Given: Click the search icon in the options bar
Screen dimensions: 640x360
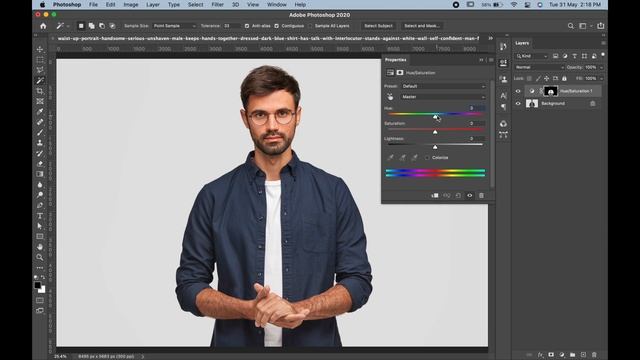Looking at the screenshot, I should click(x=571, y=26).
